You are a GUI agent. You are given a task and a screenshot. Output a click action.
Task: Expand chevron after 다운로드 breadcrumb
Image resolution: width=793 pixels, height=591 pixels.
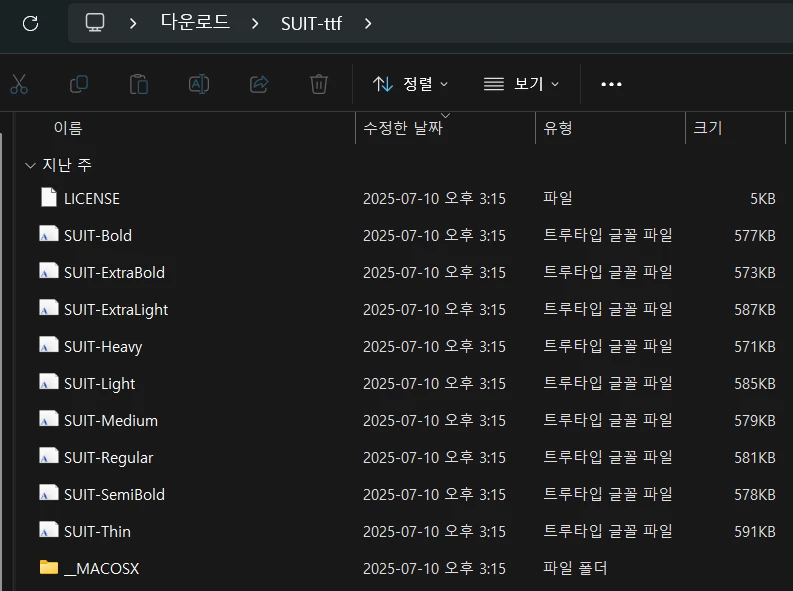point(255,23)
